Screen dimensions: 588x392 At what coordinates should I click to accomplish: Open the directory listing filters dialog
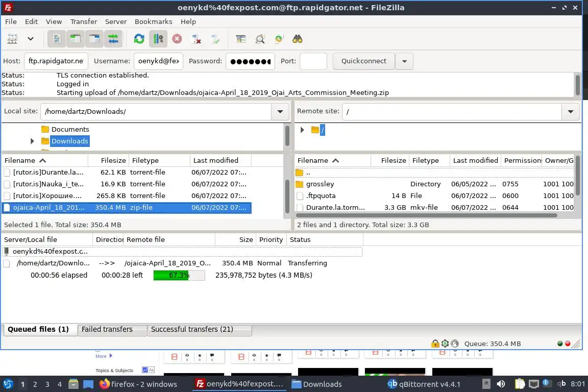point(241,39)
